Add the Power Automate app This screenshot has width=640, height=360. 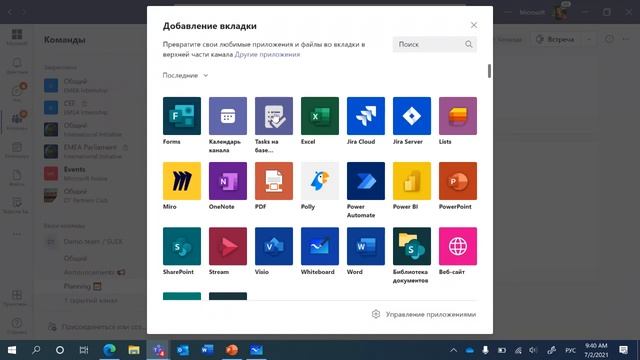[366, 181]
